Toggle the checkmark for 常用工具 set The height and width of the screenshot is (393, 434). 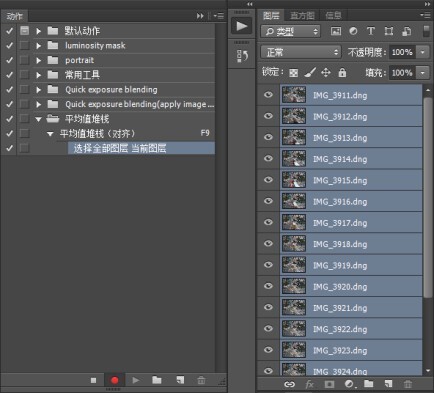[x=9, y=75]
